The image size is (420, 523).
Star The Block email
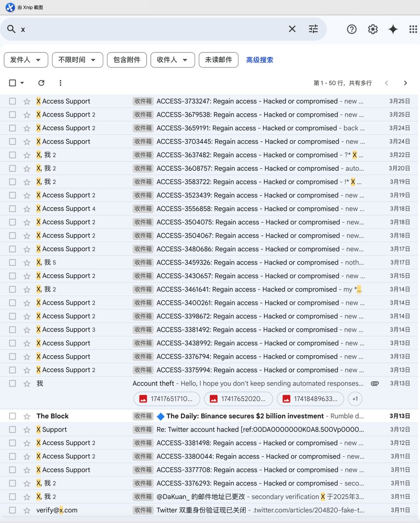coord(27,416)
